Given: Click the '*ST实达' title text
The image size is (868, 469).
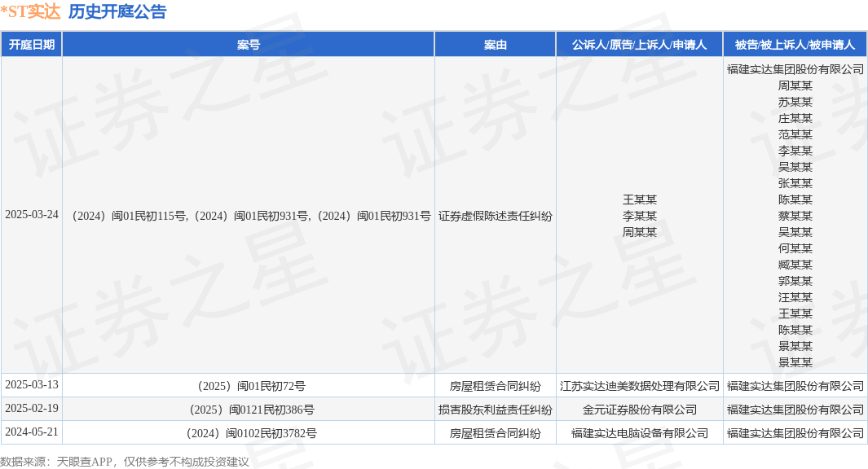Looking at the screenshot, I should click(x=30, y=11).
